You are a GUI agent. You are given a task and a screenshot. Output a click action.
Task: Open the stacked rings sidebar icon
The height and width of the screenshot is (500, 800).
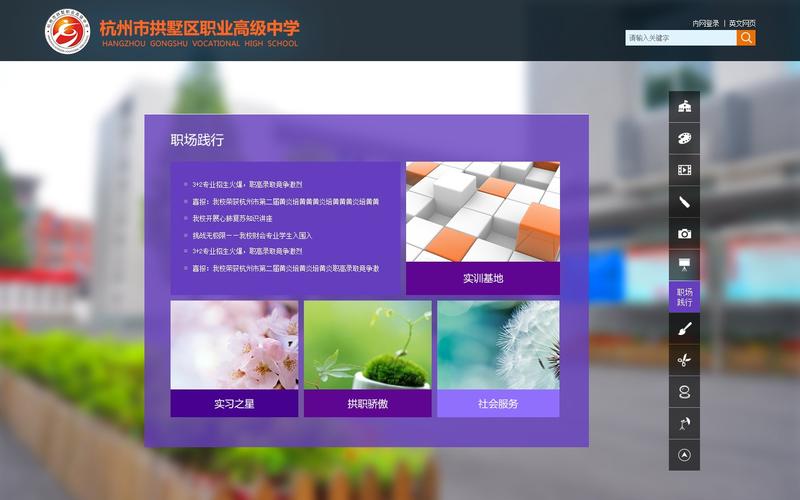tap(684, 392)
